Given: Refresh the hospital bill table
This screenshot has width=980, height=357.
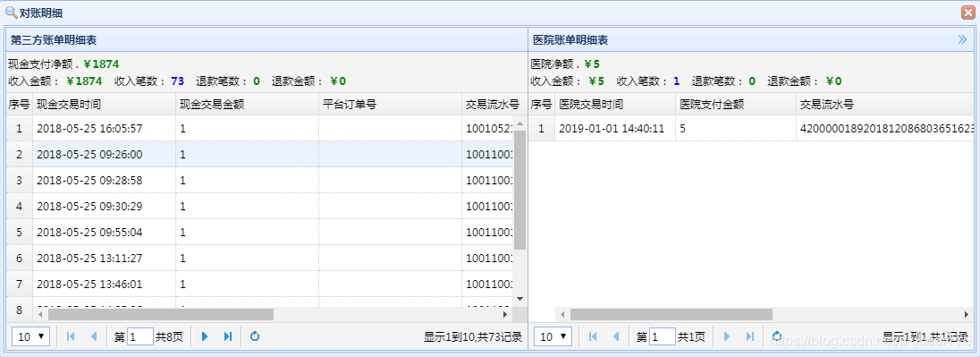Looking at the screenshot, I should click(777, 336).
